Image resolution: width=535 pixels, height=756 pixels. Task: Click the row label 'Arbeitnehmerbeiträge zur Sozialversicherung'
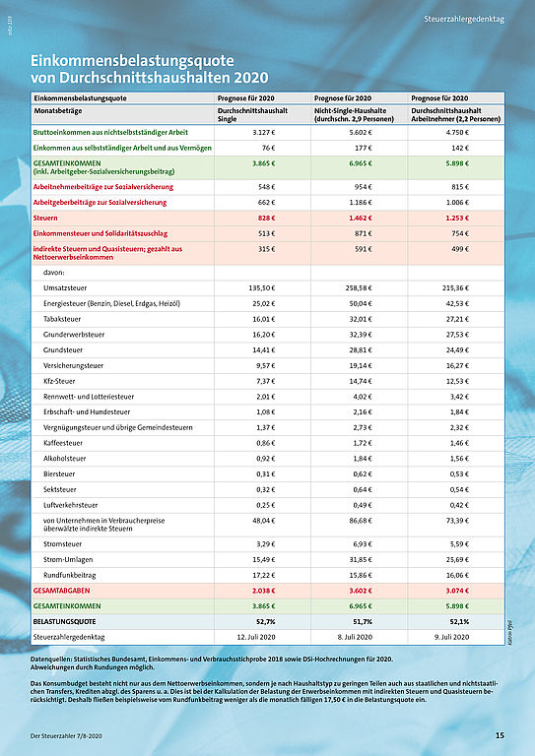(103, 187)
